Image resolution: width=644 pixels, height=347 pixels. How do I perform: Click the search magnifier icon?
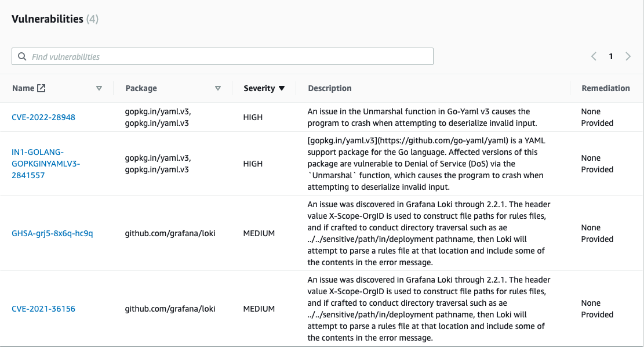(22, 56)
